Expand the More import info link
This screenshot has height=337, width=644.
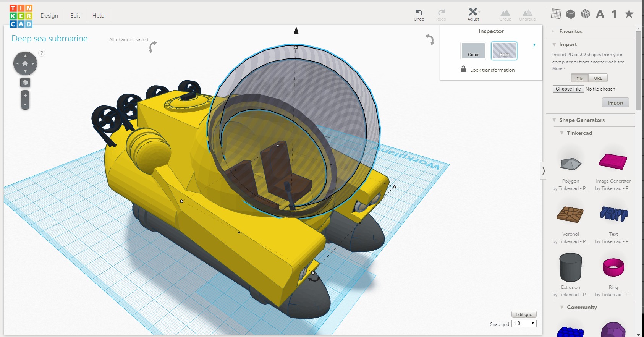click(x=558, y=68)
